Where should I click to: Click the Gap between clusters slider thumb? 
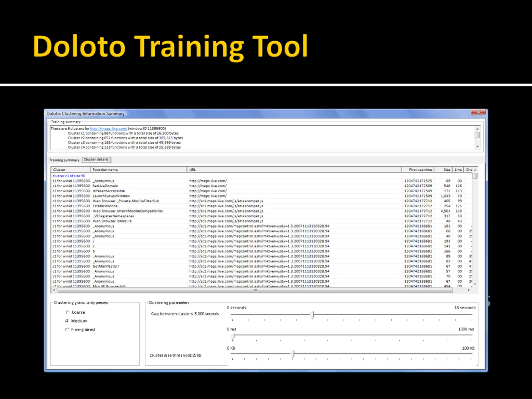point(312,315)
